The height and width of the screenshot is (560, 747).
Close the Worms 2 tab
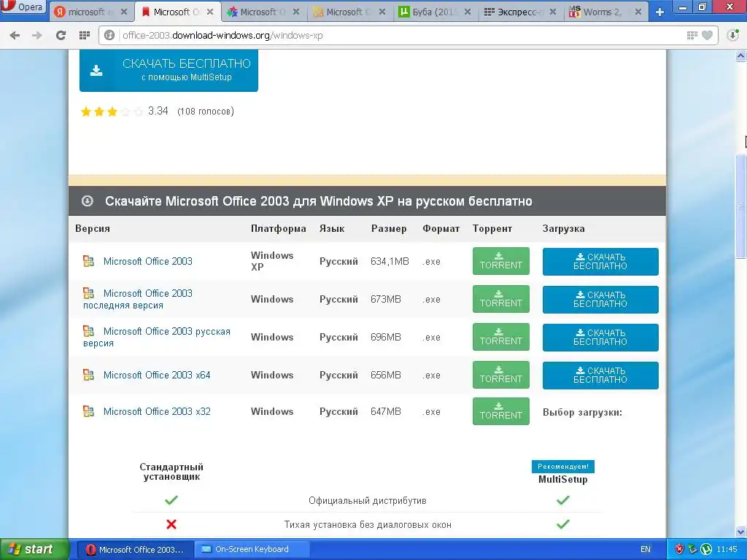pos(638,12)
